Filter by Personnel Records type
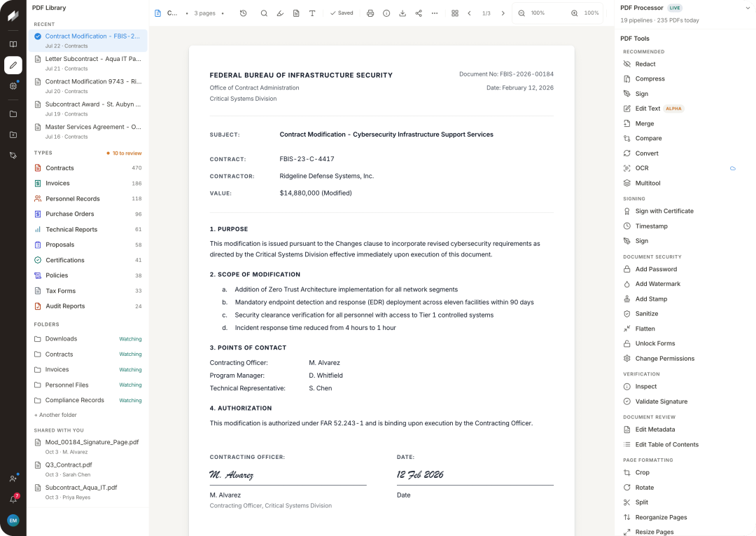Viewport: 756px width, 536px height. (87, 199)
